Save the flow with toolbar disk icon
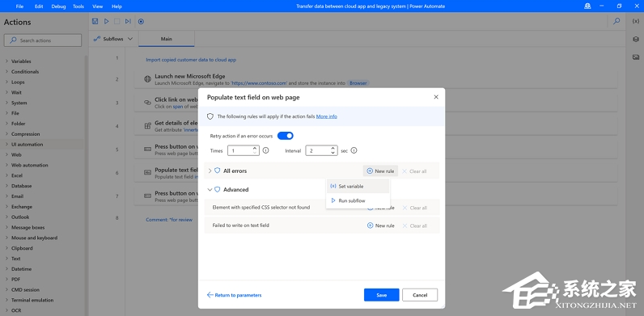Screen dimensions: 644x316 pyautogui.click(x=95, y=21)
